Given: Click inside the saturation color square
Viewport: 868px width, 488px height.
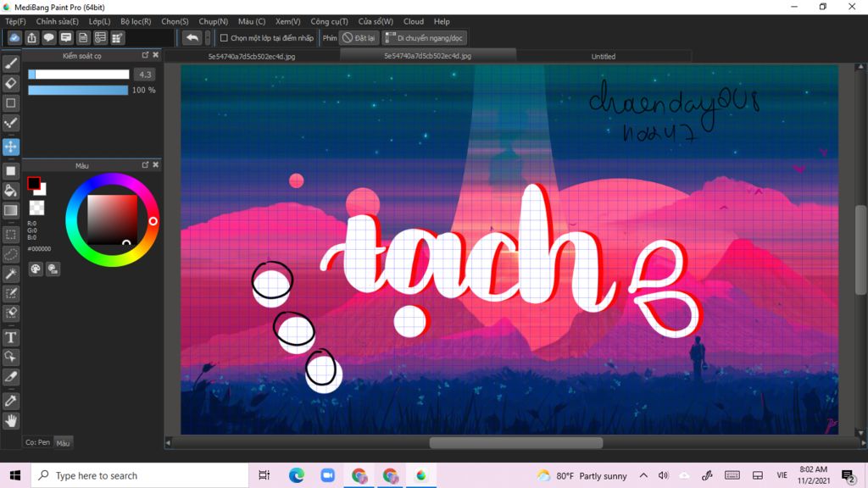Looking at the screenshot, I should point(113,219).
